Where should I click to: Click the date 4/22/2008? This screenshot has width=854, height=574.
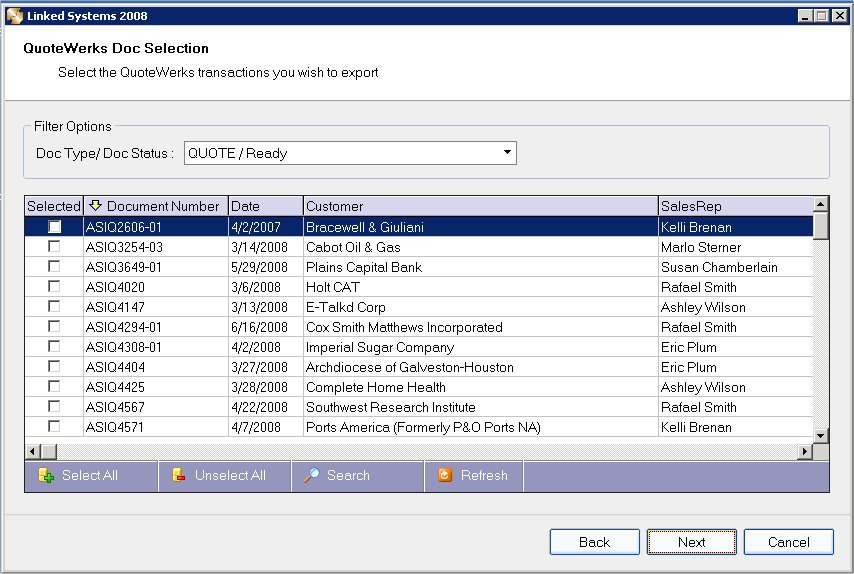point(259,407)
